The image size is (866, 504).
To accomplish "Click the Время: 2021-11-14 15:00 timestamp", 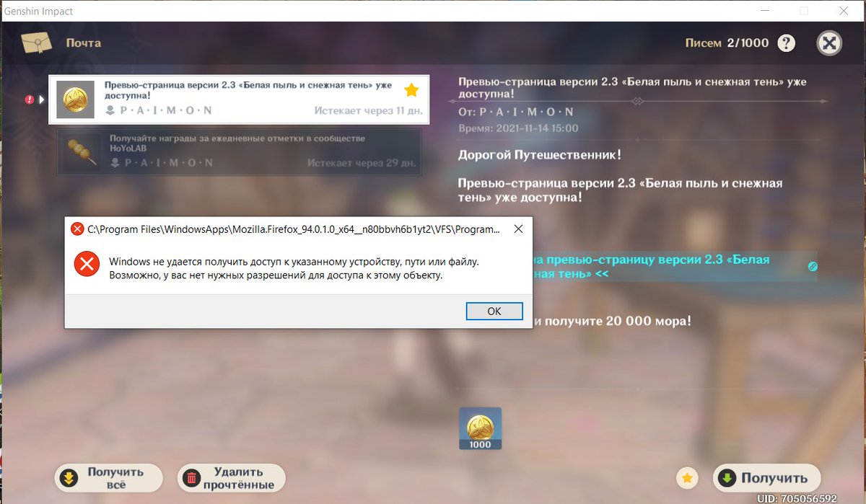I will [x=518, y=128].
